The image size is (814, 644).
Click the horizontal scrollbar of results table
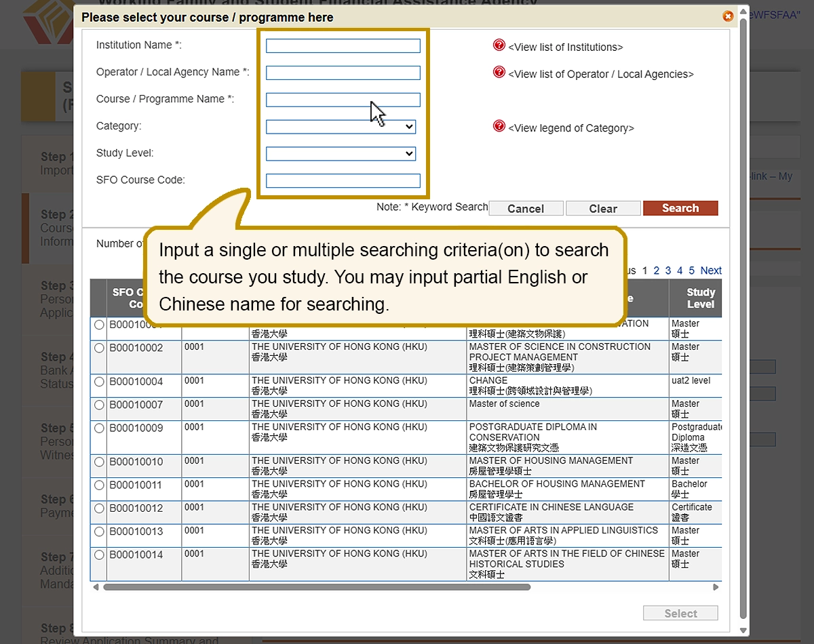pyautogui.click(x=316, y=587)
